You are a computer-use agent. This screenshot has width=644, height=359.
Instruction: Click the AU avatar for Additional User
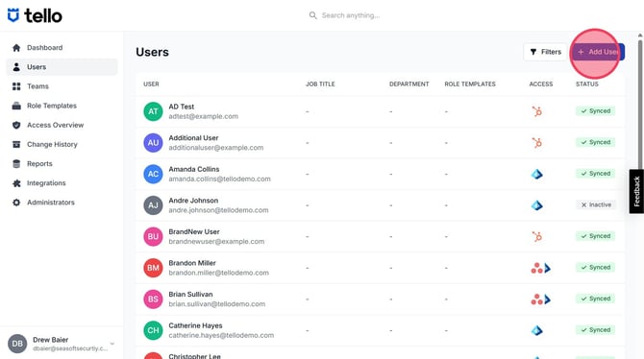pyautogui.click(x=153, y=143)
